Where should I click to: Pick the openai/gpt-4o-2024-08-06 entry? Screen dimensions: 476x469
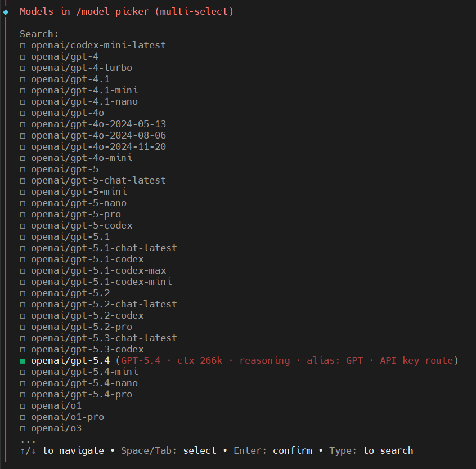click(98, 136)
